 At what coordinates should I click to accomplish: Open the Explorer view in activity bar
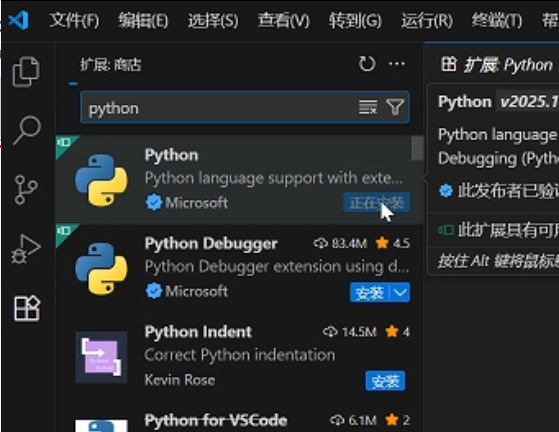point(26,71)
